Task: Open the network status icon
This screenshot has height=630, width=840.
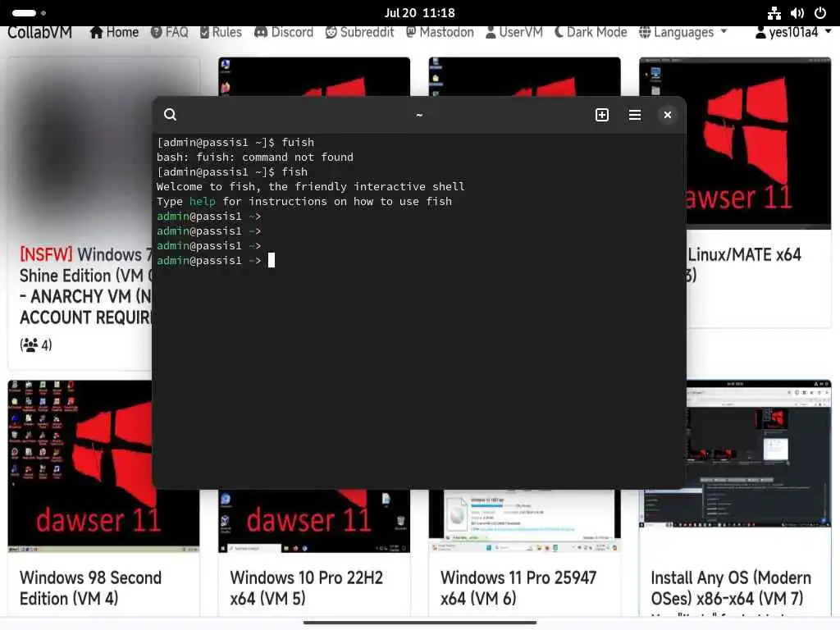Action: pyautogui.click(x=774, y=13)
